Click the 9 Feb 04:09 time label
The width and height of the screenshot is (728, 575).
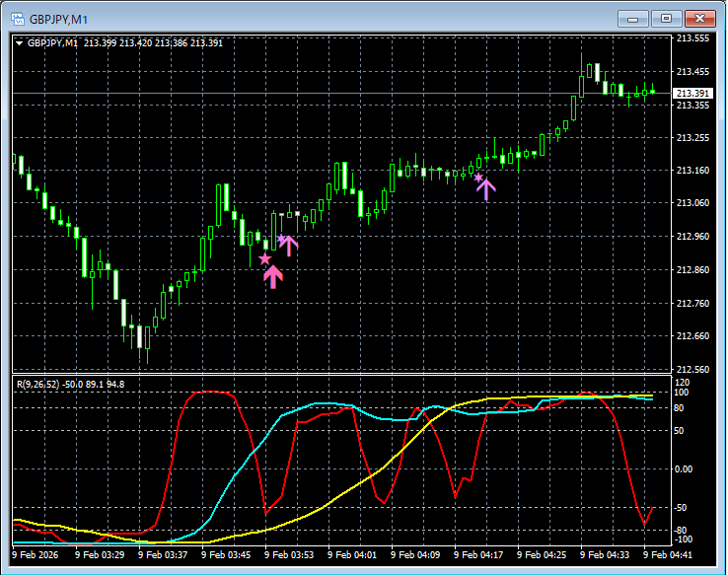click(x=415, y=555)
